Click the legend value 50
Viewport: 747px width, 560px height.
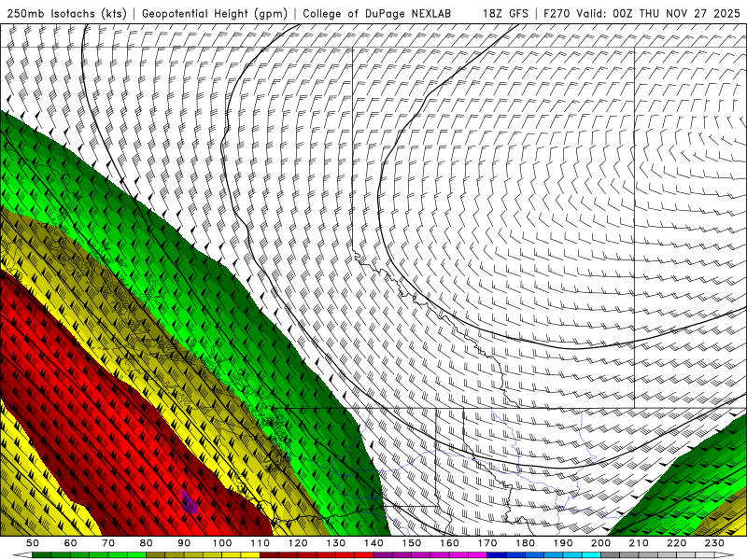point(33,543)
